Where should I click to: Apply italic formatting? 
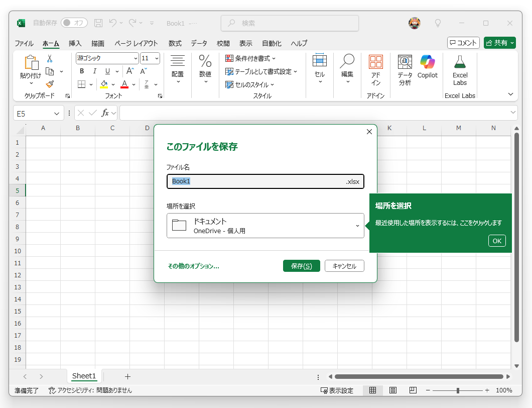(x=94, y=71)
